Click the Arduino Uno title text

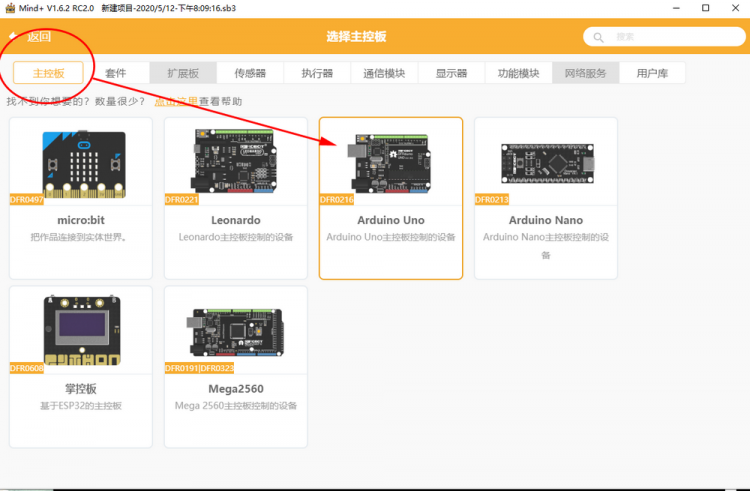point(391,220)
